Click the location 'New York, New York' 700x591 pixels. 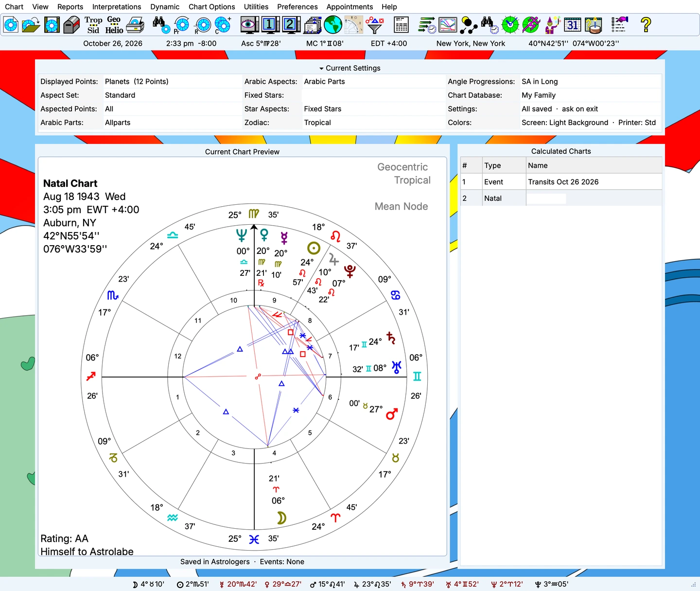point(471,43)
